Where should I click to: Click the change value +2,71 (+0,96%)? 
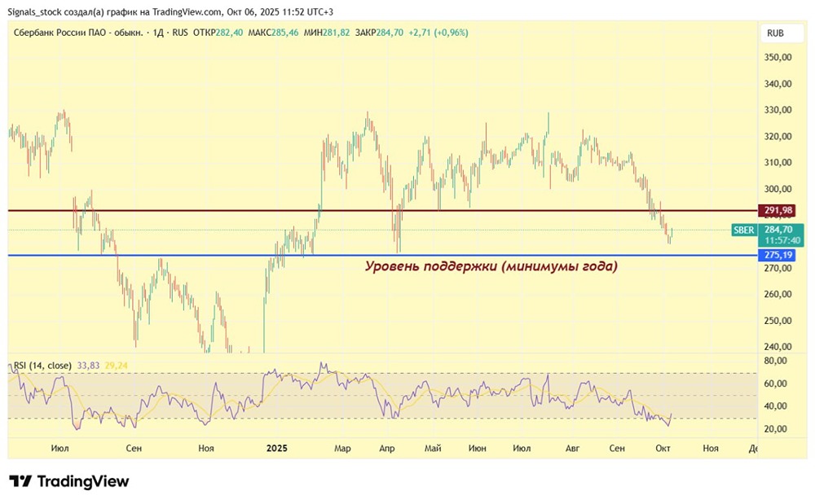click(x=438, y=33)
